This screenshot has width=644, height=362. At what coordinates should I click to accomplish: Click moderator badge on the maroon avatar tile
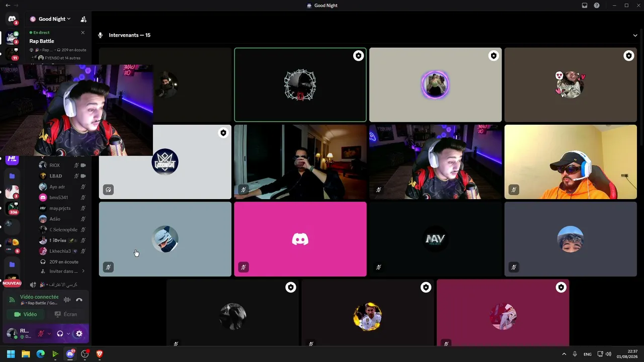(x=561, y=287)
